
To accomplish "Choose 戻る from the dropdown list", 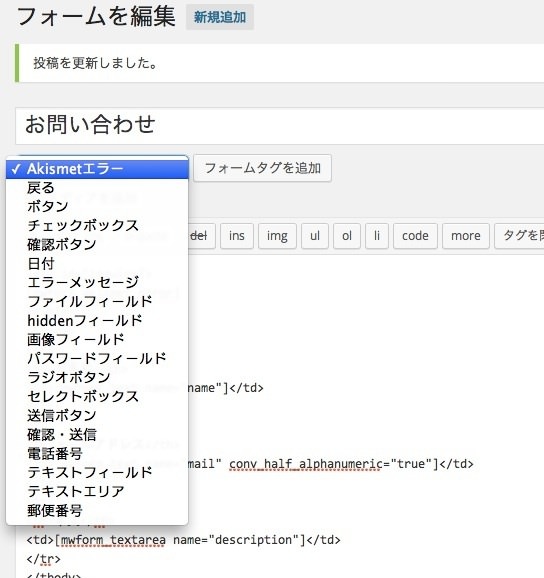I will tap(97, 188).
